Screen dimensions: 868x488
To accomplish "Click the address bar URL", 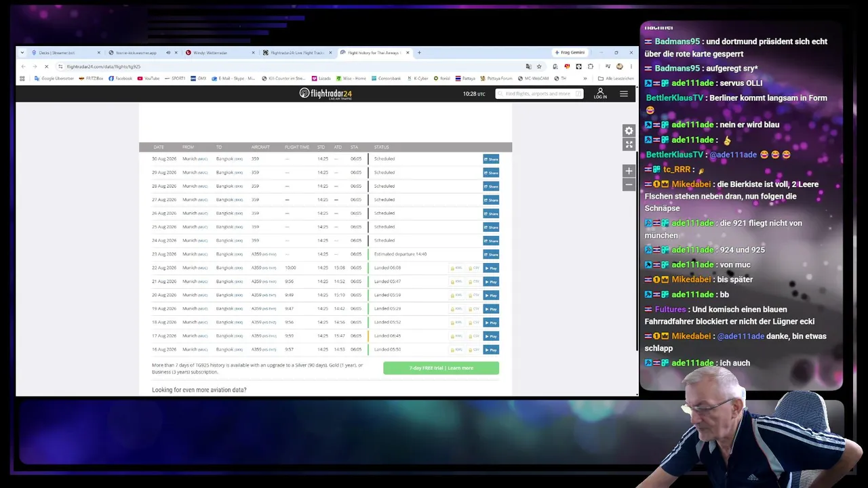I will 104,66.
